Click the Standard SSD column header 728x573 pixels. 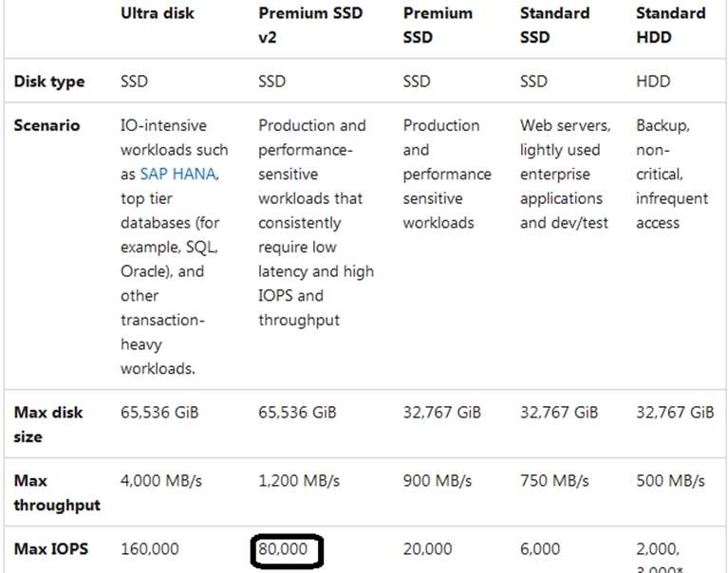click(x=554, y=26)
